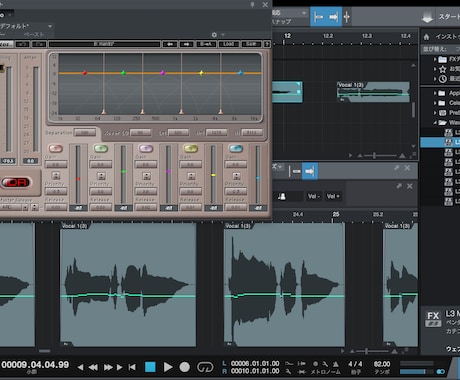Expand the recent clock folder
Viewport: 460px width, 380px height.
[x=435, y=79]
